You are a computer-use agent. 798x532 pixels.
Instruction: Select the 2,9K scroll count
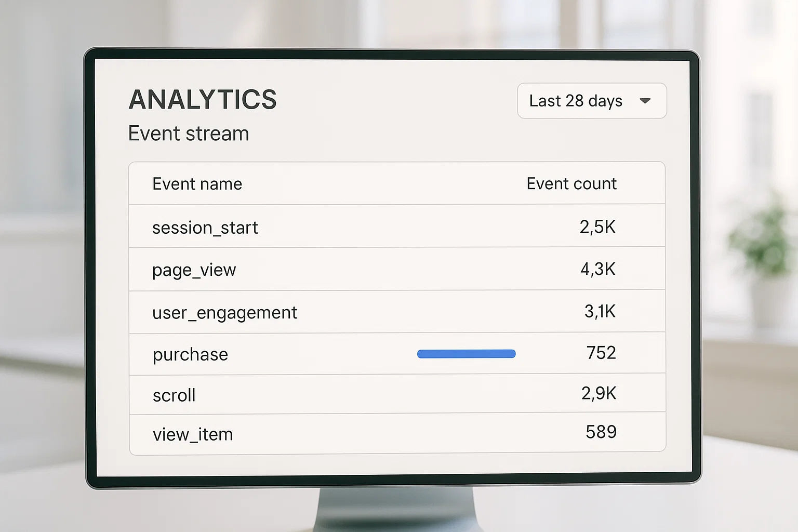[598, 393]
